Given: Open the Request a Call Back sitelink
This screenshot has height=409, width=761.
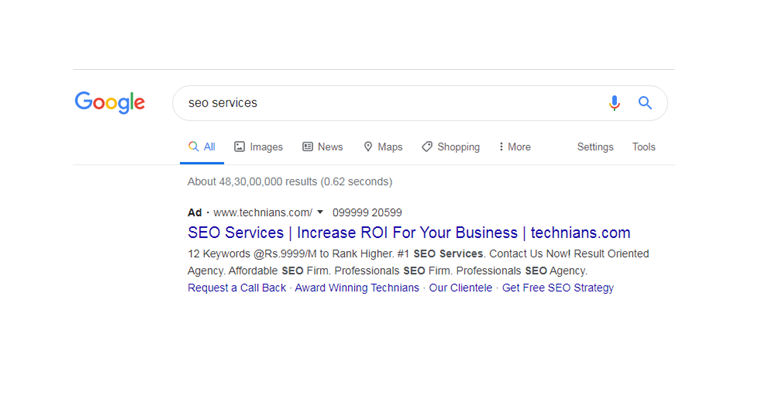Looking at the screenshot, I should tap(237, 288).
